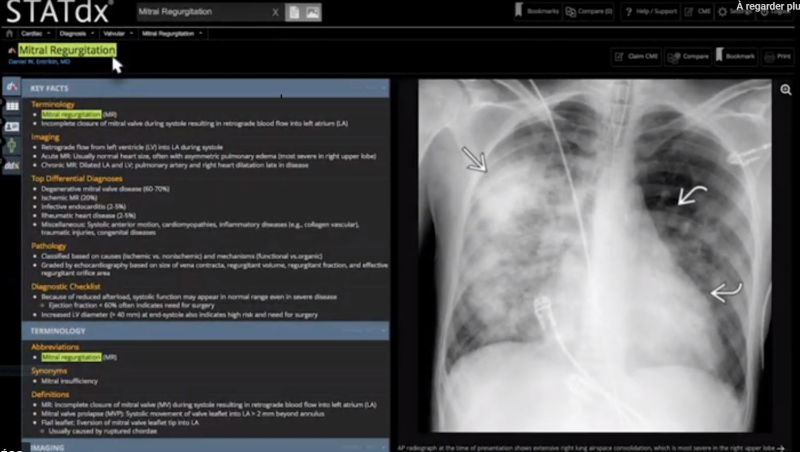Click Infective endocarditis (2-5%) item
This screenshot has height=452, width=800.
click(x=83, y=207)
